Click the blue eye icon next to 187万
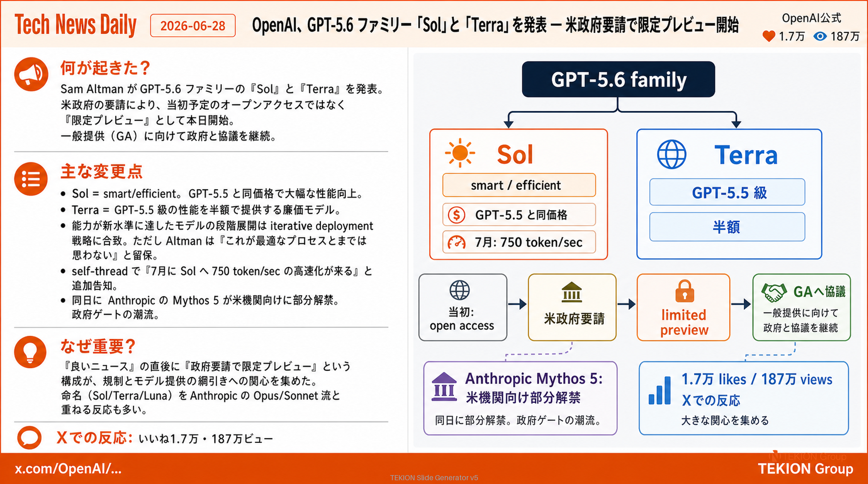868x484 pixels. (x=820, y=36)
